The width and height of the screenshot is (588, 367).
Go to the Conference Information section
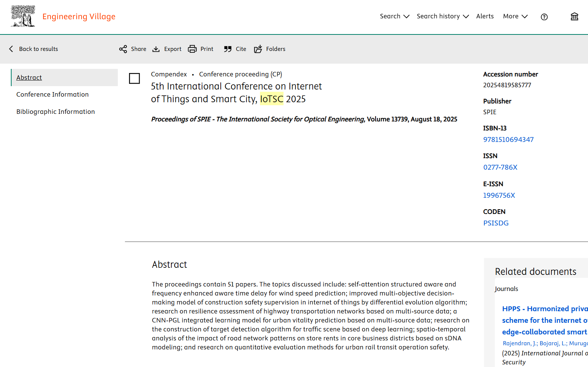52,94
